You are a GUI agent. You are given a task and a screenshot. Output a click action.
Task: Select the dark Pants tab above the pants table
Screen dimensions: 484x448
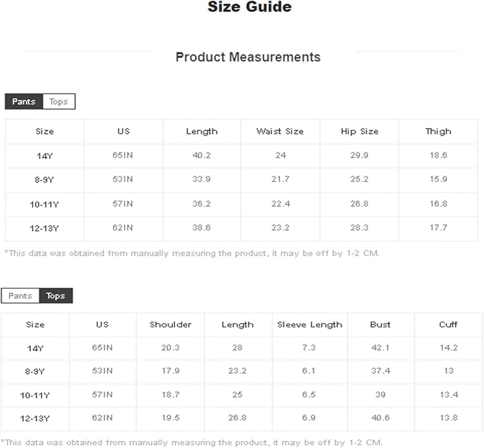[24, 102]
